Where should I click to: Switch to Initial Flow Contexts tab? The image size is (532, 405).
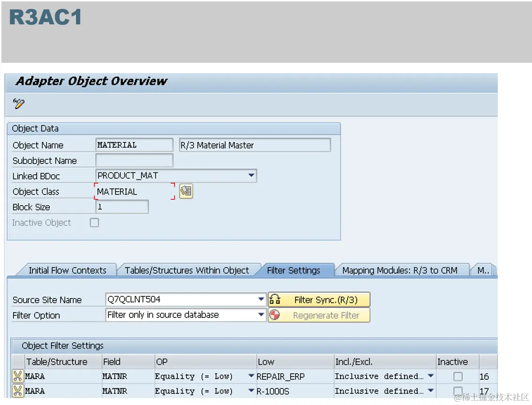(67, 270)
